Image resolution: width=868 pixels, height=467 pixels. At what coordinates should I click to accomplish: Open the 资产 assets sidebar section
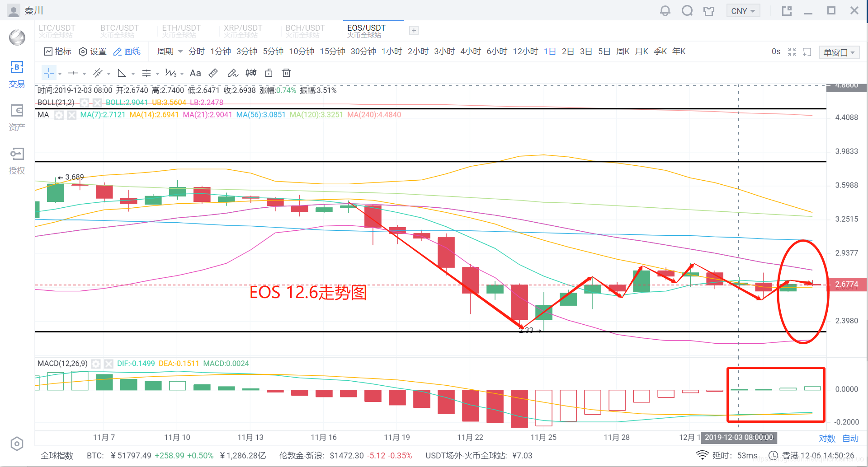pos(17,118)
